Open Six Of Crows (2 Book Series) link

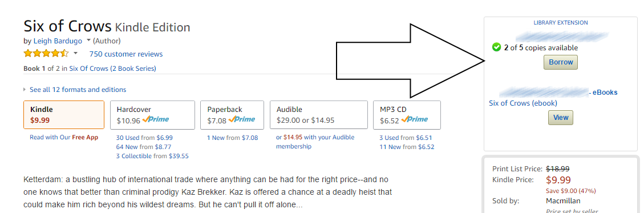click(112, 69)
